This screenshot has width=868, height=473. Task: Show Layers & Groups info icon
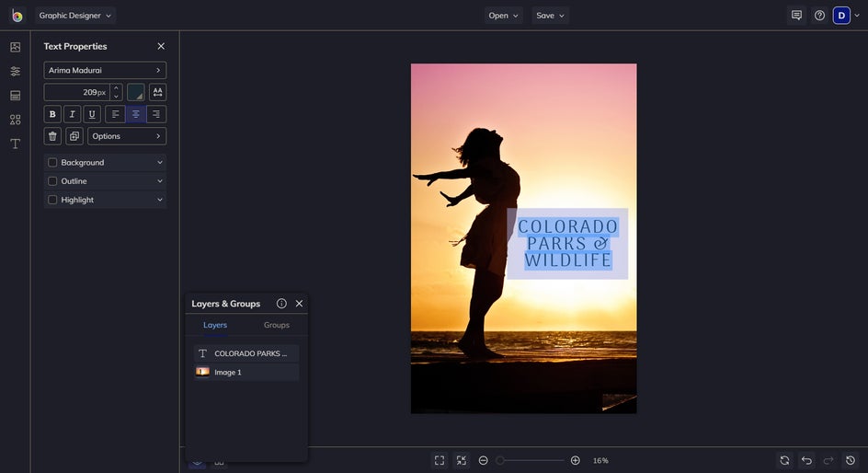tap(281, 304)
